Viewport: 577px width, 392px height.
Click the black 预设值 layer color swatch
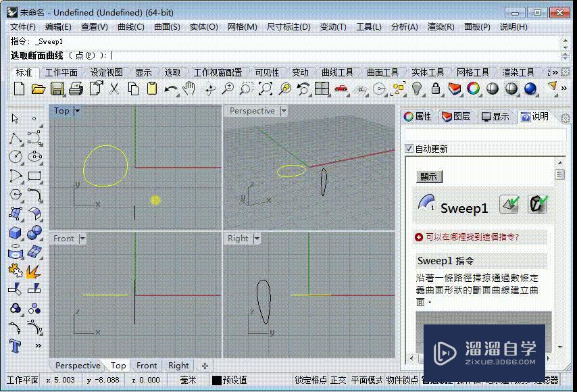tap(217, 381)
